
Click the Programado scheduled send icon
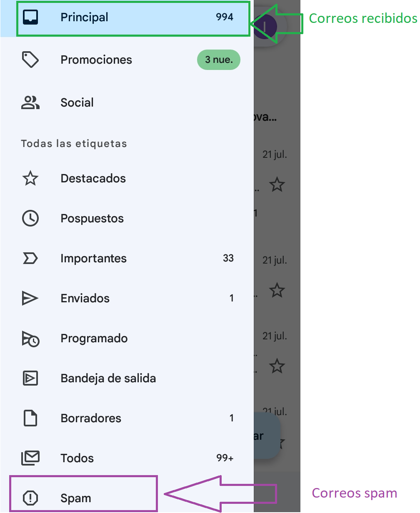click(x=30, y=339)
